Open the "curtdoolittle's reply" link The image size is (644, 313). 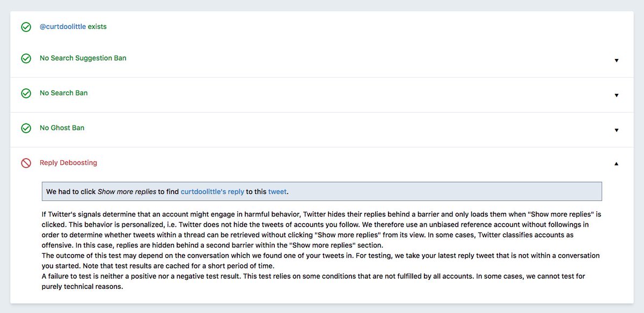point(212,191)
